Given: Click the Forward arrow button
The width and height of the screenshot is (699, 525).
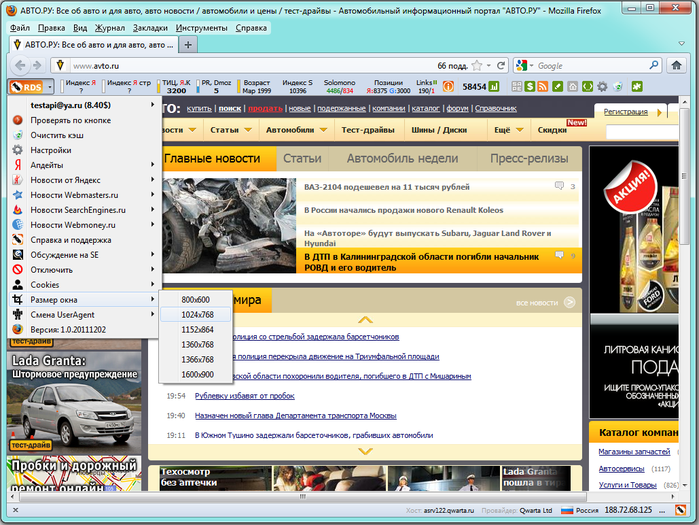Looking at the screenshot, I should pyautogui.click(x=38, y=66).
